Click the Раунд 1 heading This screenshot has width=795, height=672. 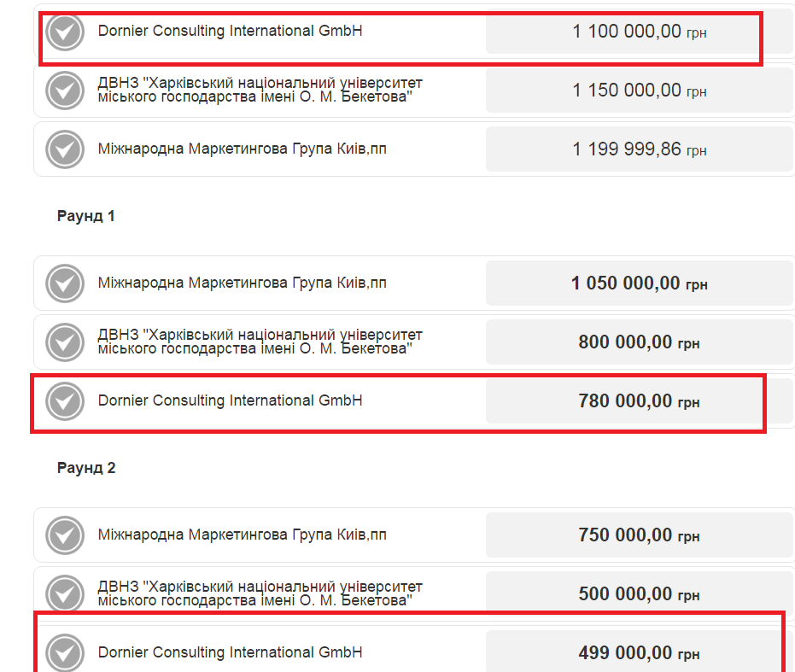click(x=86, y=217)
